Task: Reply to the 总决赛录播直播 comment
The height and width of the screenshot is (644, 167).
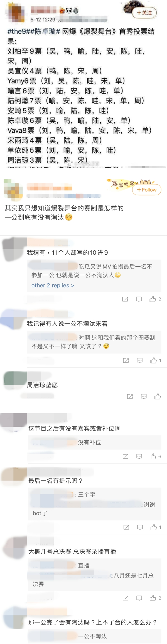Action: (x=139, y=598)
